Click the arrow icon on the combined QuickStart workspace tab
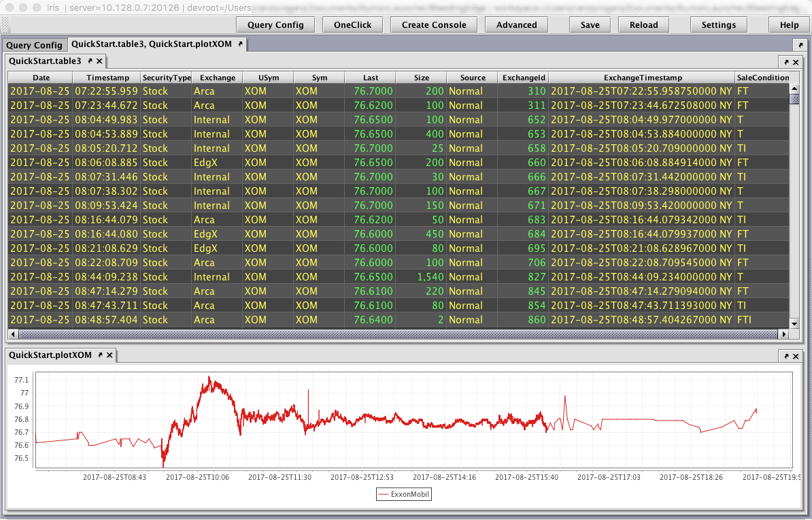812x520 pixels. click(x=240, y=44)
